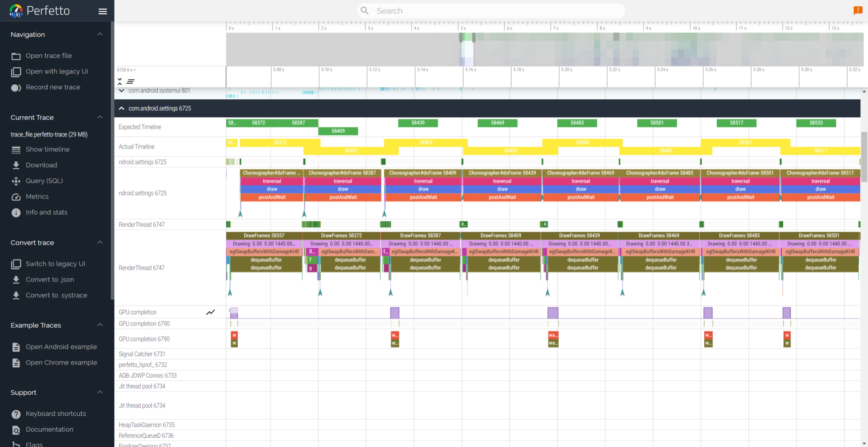
Task: Click the track filter lines icon
Action: pyautogui.click(x=130, y=81)
